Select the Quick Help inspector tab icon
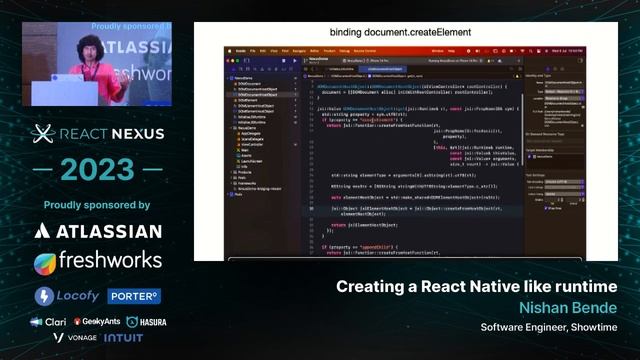 [x=562, y=69]
